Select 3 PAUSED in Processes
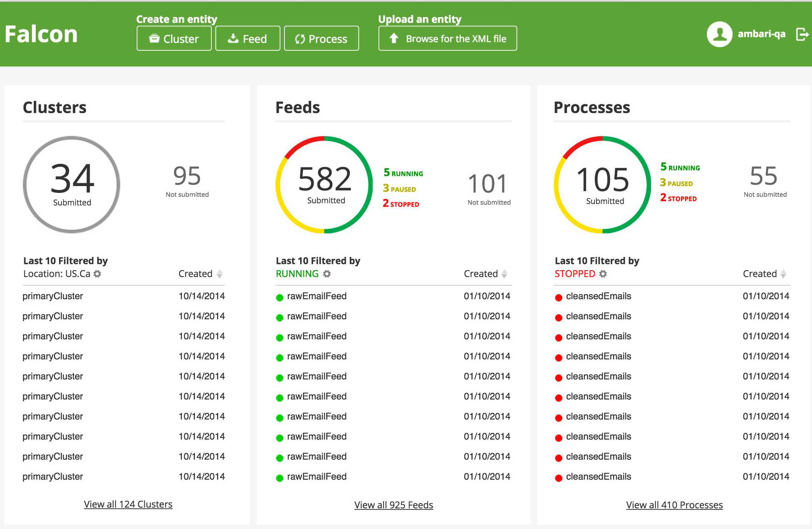Viewport: 812px width, 529px height. [x=676, y=183]
